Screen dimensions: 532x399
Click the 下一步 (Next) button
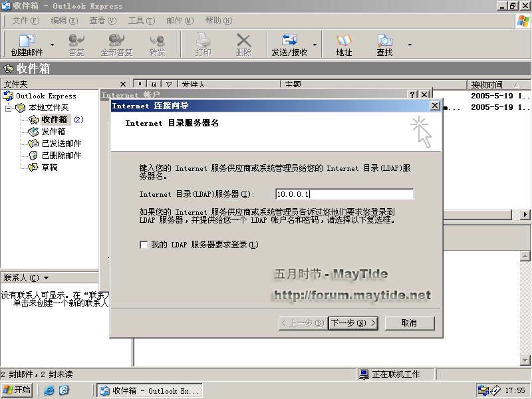(352, 323)
